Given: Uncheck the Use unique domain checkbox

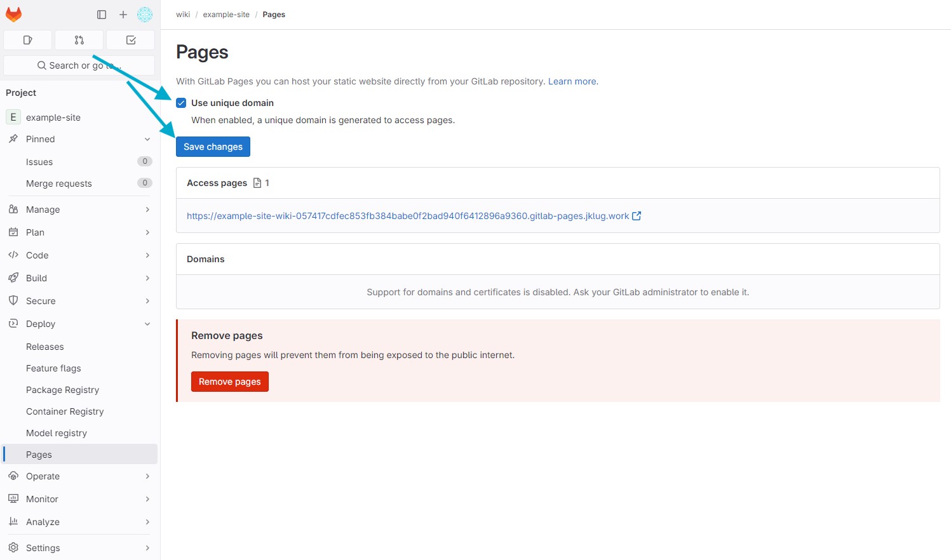Looking at the screenshot, I should tap(181, 103).
